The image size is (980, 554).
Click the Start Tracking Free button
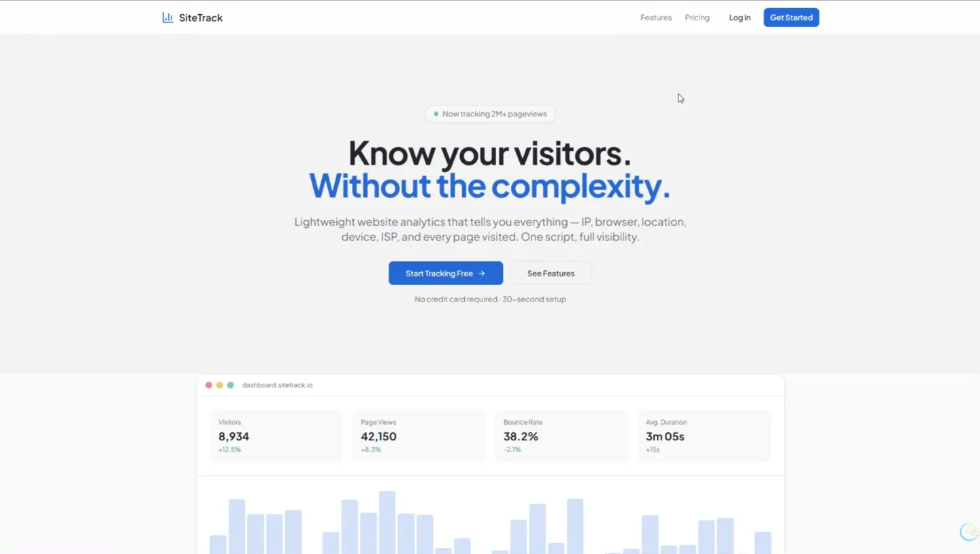tap(446, 273)
